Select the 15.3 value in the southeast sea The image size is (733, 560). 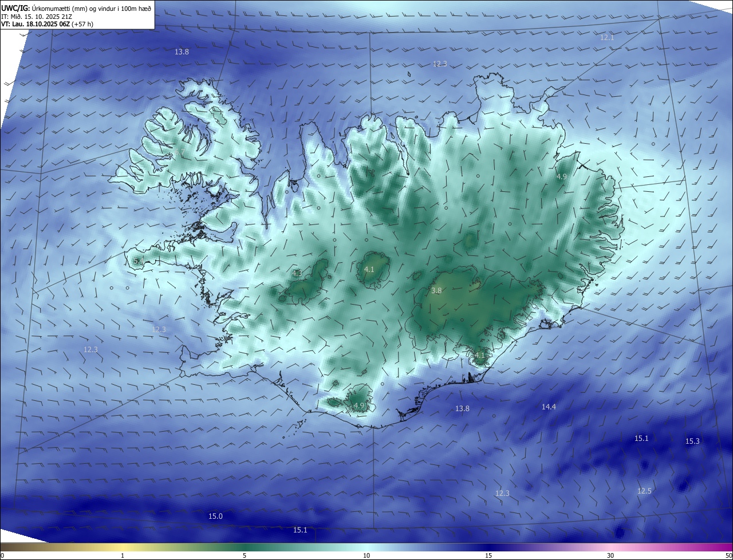click(692, 441)
